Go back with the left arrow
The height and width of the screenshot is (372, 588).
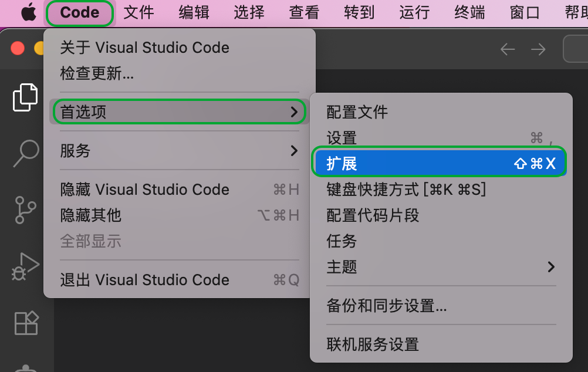click(x=508, y=49)
